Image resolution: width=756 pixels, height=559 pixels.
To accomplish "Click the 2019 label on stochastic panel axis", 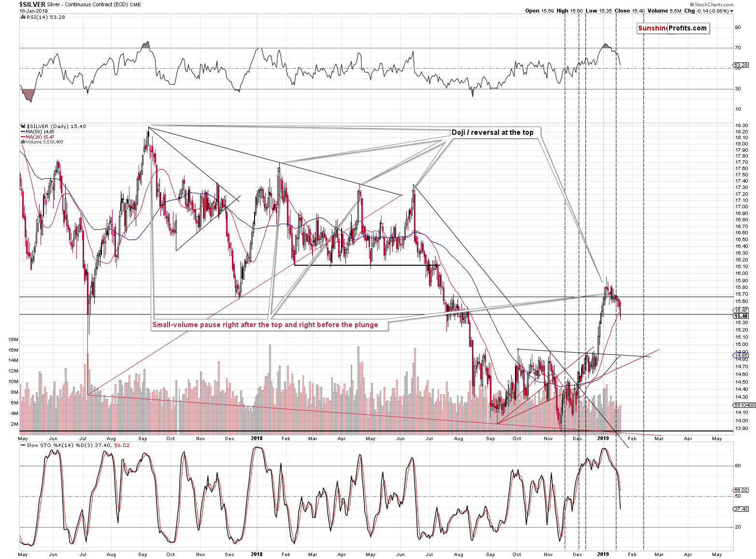I will 603,554.
